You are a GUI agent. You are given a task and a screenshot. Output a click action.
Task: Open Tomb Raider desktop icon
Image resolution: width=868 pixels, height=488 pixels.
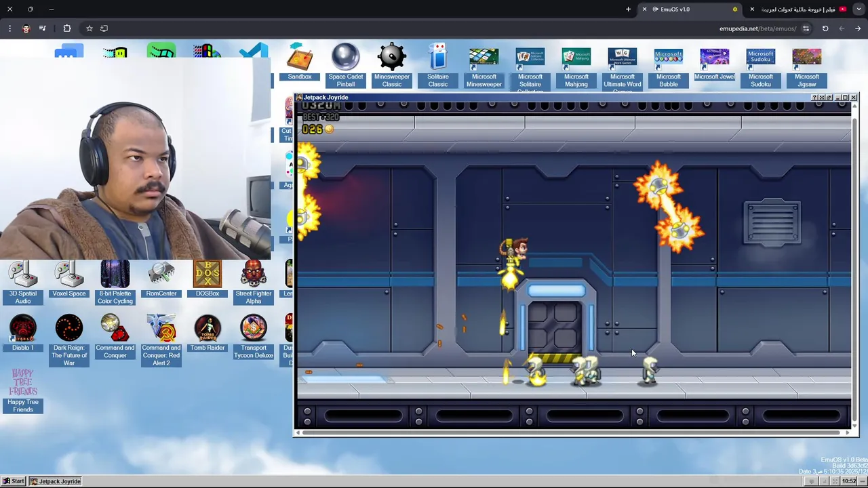[x=208, y=333]
